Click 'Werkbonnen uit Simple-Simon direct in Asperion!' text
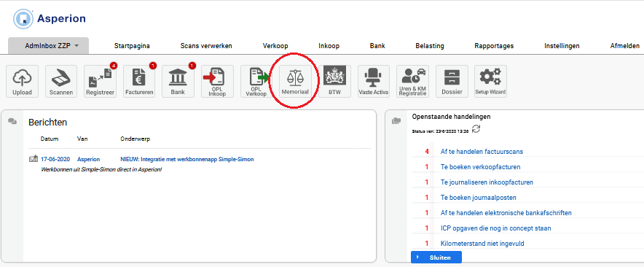This screenshot has height=267, width=644. [x=102, y=169]
